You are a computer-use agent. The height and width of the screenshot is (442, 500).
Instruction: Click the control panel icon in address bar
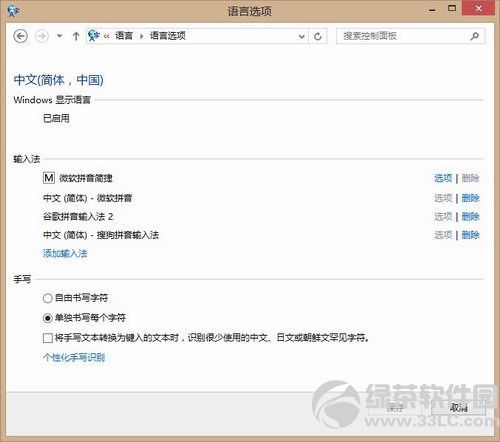[94, 35]
